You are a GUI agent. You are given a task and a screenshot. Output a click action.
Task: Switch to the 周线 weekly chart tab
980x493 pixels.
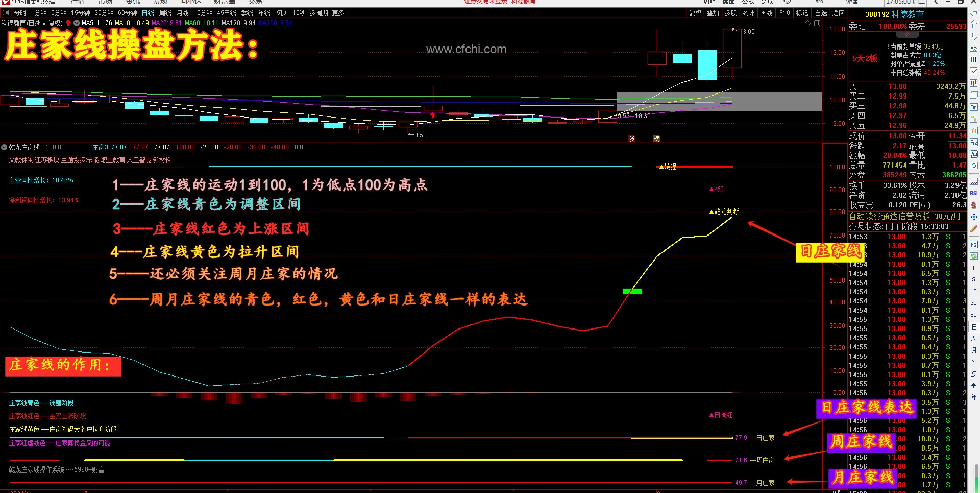coord(165,13)
